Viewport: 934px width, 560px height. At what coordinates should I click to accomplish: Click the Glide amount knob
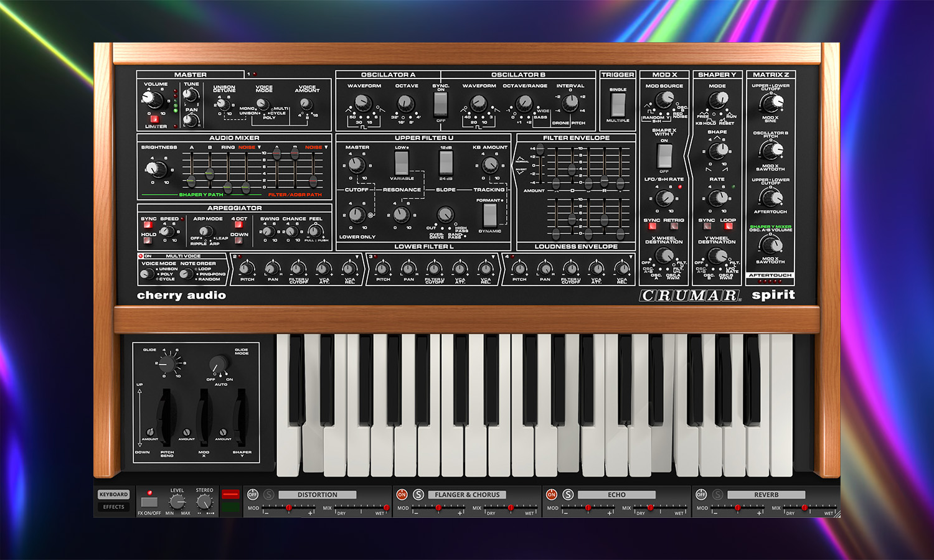[x=166, y=363]
